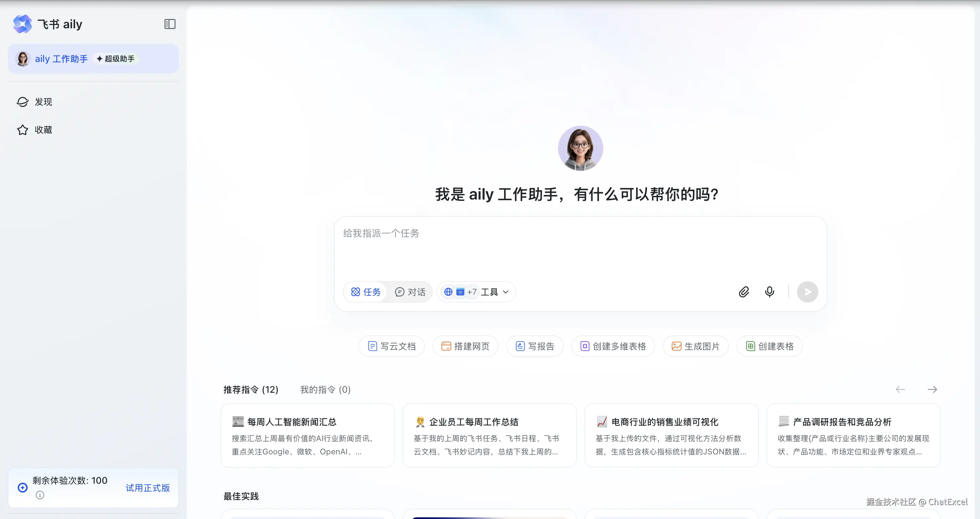Switch input mode to 对话
980x519 pixels.
[410, 292]
